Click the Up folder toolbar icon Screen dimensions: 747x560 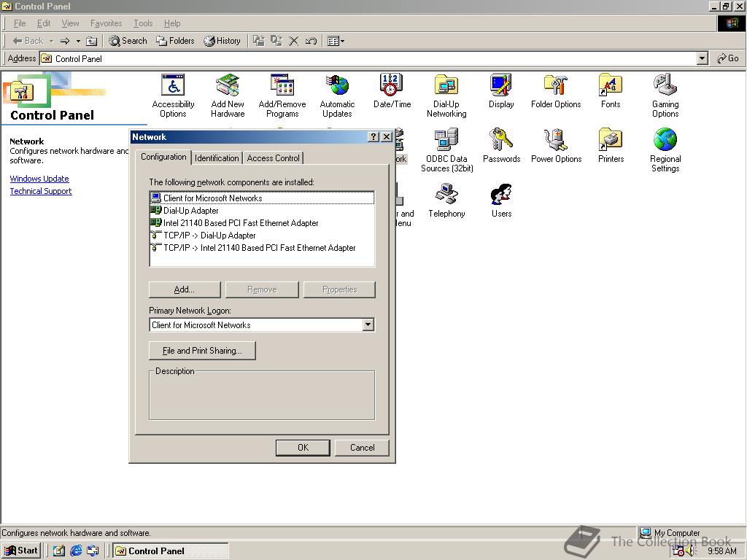click(91, 42)
